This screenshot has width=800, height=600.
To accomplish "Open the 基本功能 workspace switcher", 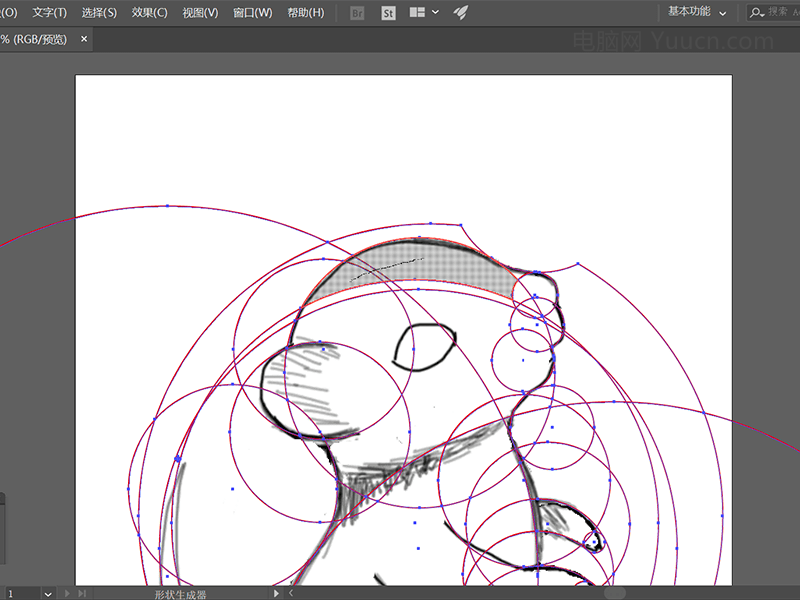I will tap(697, 12).
